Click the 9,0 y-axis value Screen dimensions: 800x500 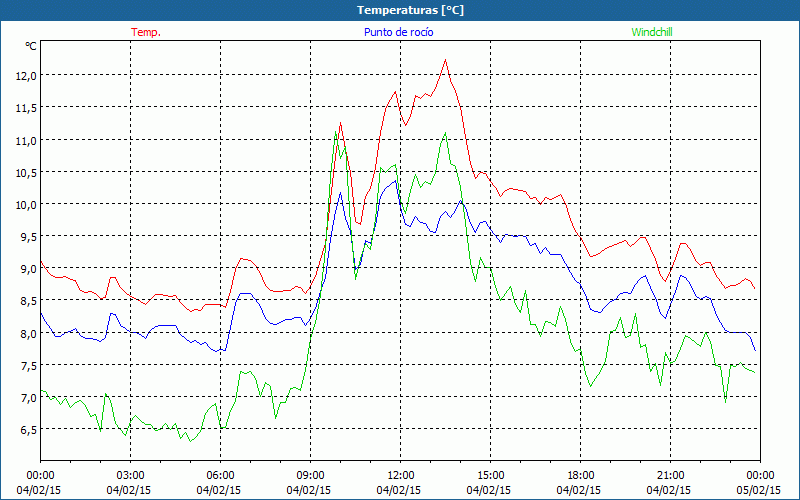point(29,269)
